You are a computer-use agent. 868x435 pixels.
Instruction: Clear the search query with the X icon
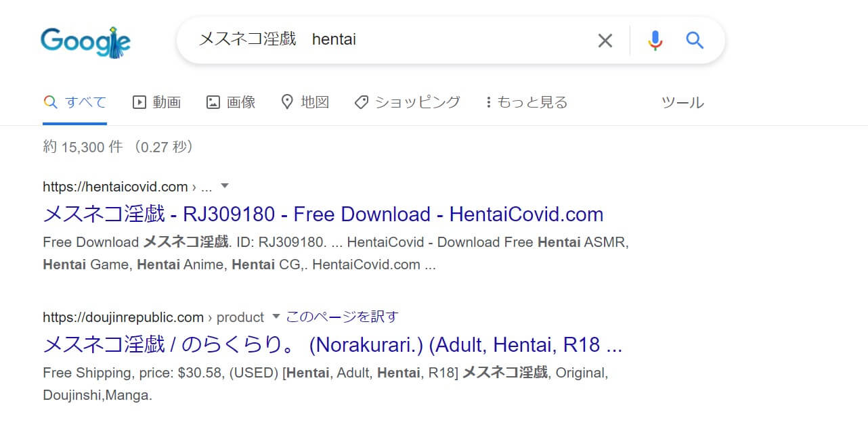pyautogui.click(x=605, y=41)
